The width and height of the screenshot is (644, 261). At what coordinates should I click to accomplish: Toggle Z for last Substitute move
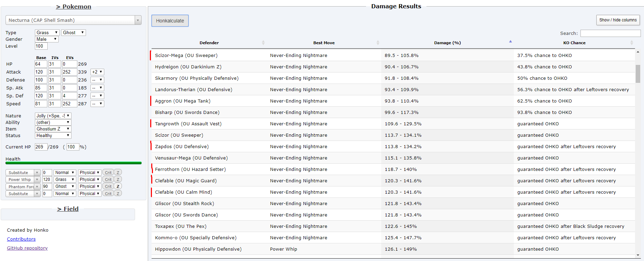pos(118,194)
